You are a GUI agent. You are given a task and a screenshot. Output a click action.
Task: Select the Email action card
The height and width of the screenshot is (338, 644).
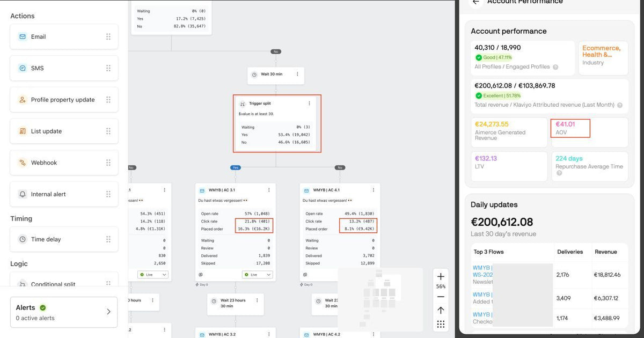[64, 37]
